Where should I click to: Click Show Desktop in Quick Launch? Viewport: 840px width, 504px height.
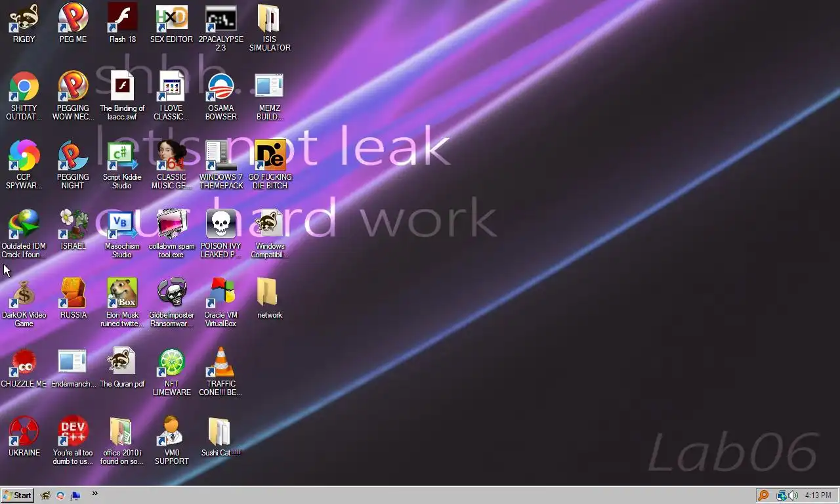click(75, 495)
